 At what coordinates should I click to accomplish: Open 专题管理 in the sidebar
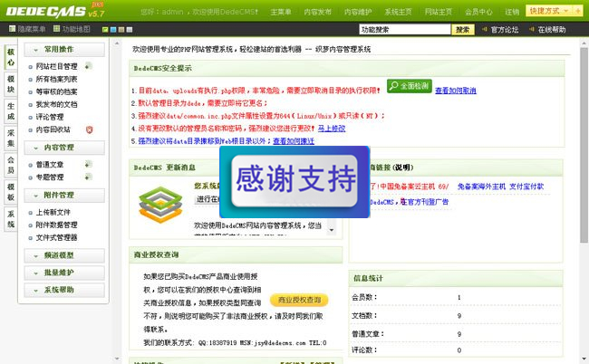click(50, 177)
